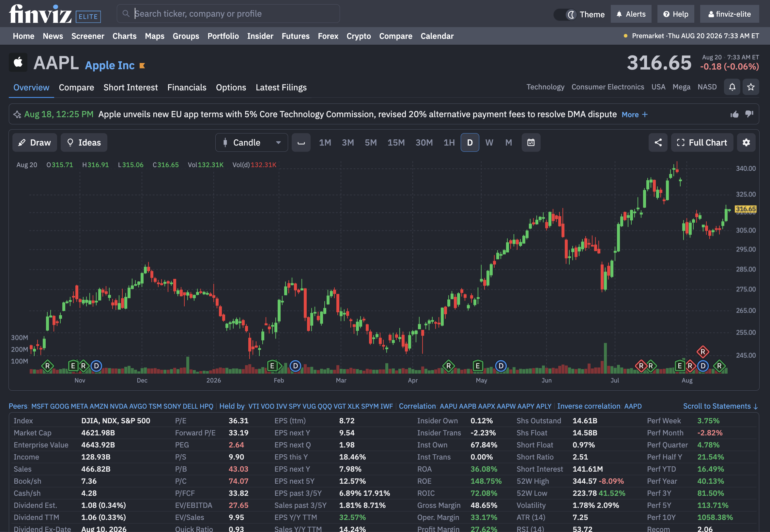770x532 pixels.
Task: Open the Ideas button
Action: point(84,143)
